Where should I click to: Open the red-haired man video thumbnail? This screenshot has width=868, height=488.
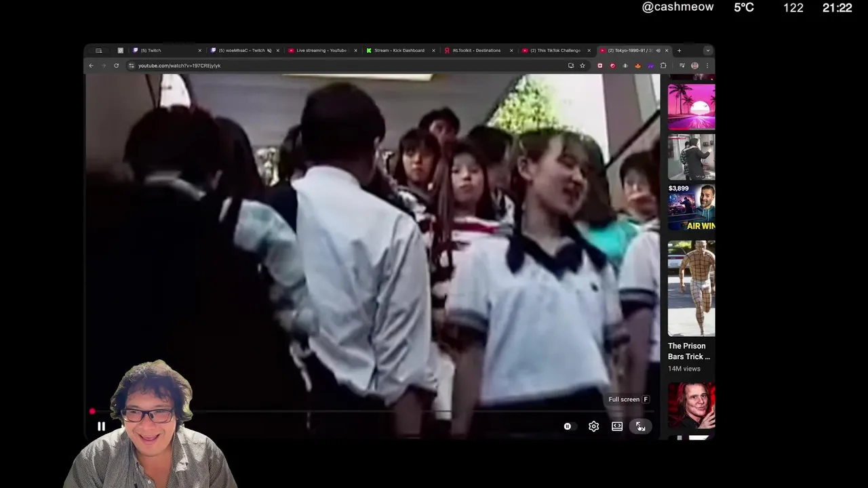tap(691, 405)
